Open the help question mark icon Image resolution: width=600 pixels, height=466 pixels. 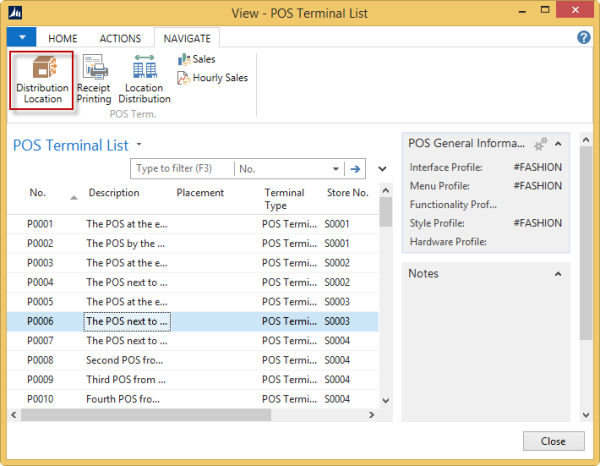point(584,37)
